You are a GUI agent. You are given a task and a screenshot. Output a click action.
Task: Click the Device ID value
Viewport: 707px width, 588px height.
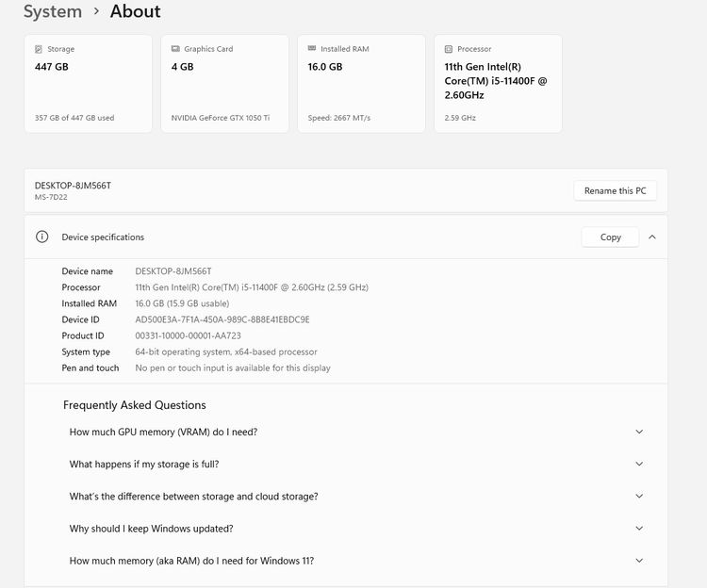tap(222, 319)
